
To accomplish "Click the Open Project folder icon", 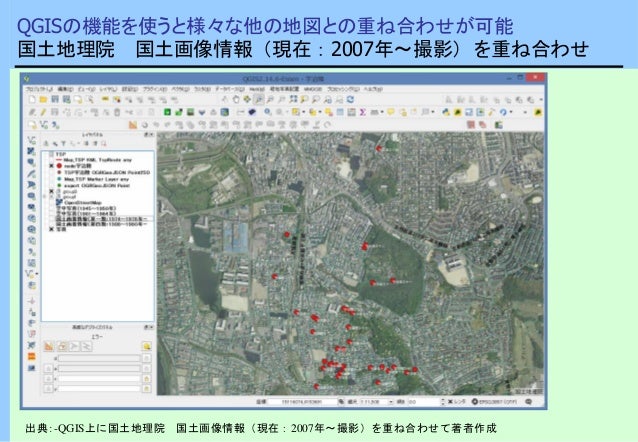I will (x=44, y=99).
